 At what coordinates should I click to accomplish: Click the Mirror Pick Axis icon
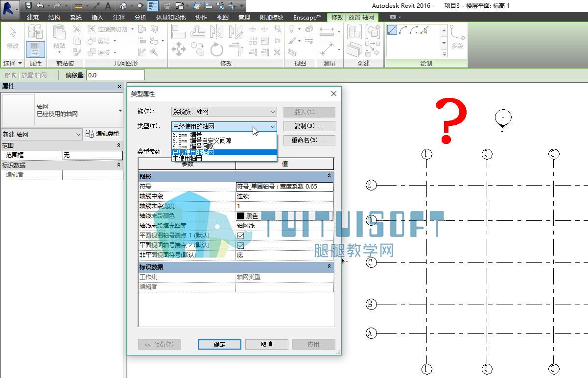tap(217, 32)
